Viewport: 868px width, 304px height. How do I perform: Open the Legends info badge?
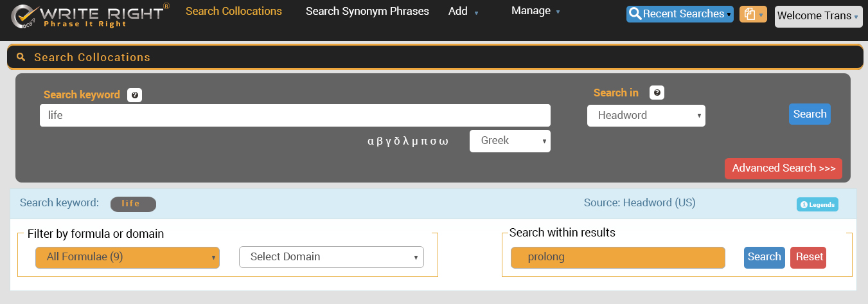point(817,204)
